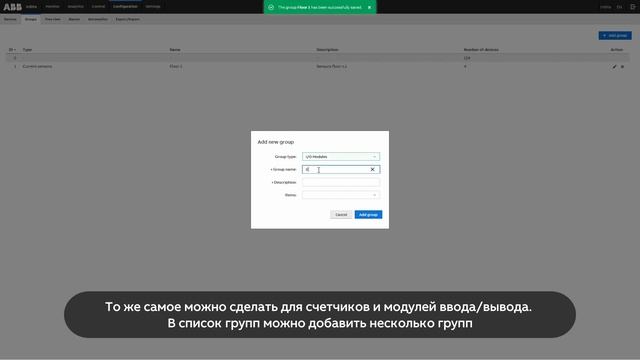Delete the Floor 1 group via its action icon

(x=622, y=67)
